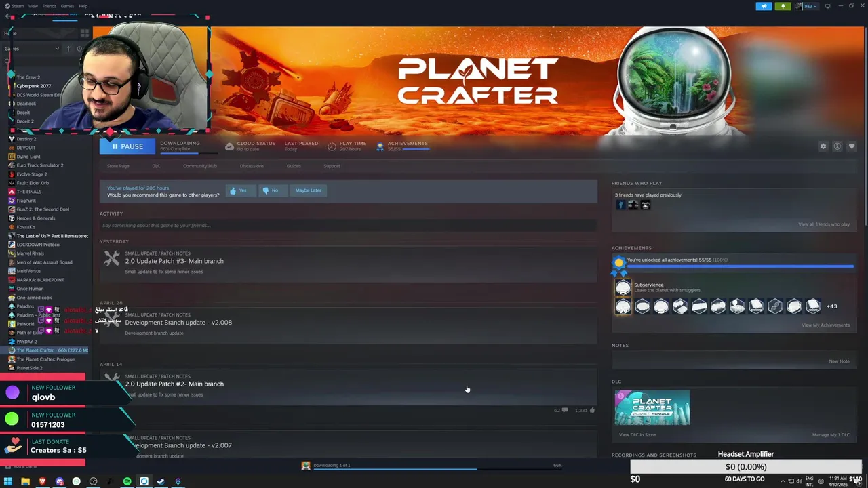Open the Guides tab

294,166
